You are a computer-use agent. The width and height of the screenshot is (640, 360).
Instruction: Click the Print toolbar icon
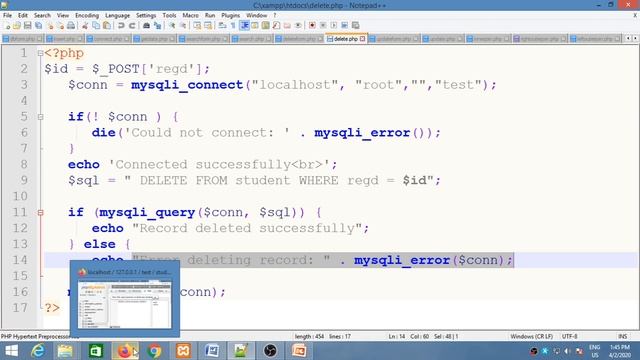pos(71,26)
